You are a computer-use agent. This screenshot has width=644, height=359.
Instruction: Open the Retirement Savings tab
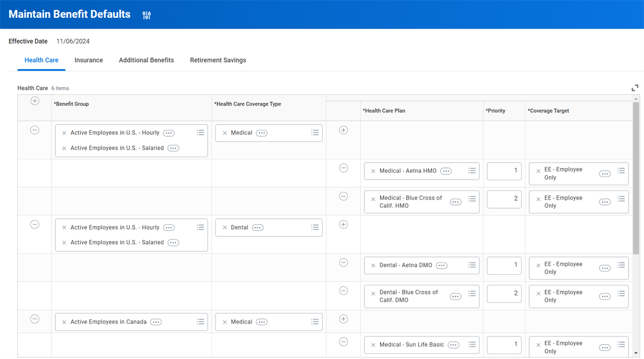(218, 60)
